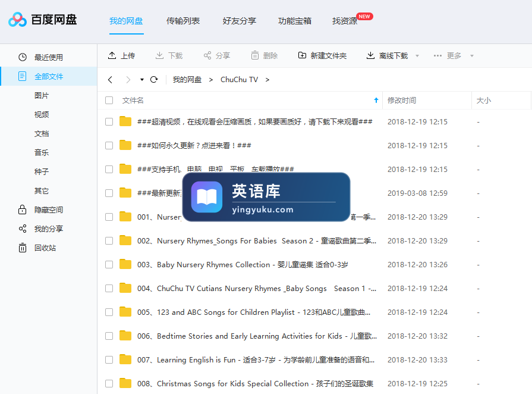Open folder 008、Christmas Songs for Kids Special Collection
Image resolution: width=532 pixels, height=394 pixels.
255,383
